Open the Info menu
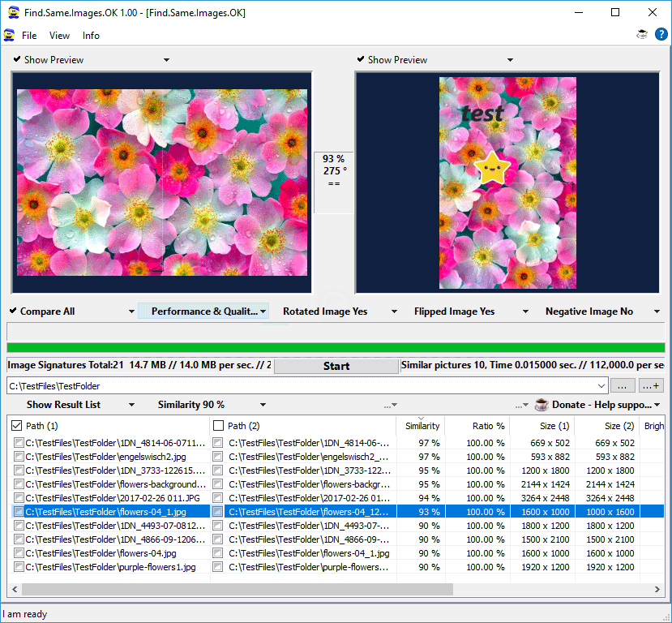Screen dimensions: 672x623 (x=91, y=36)
